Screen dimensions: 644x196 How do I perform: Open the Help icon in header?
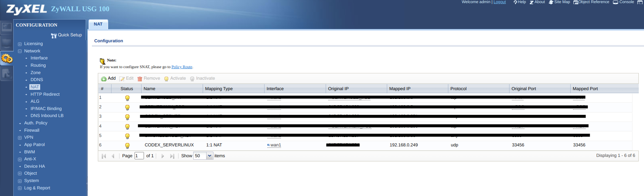(x=515, y=2)
